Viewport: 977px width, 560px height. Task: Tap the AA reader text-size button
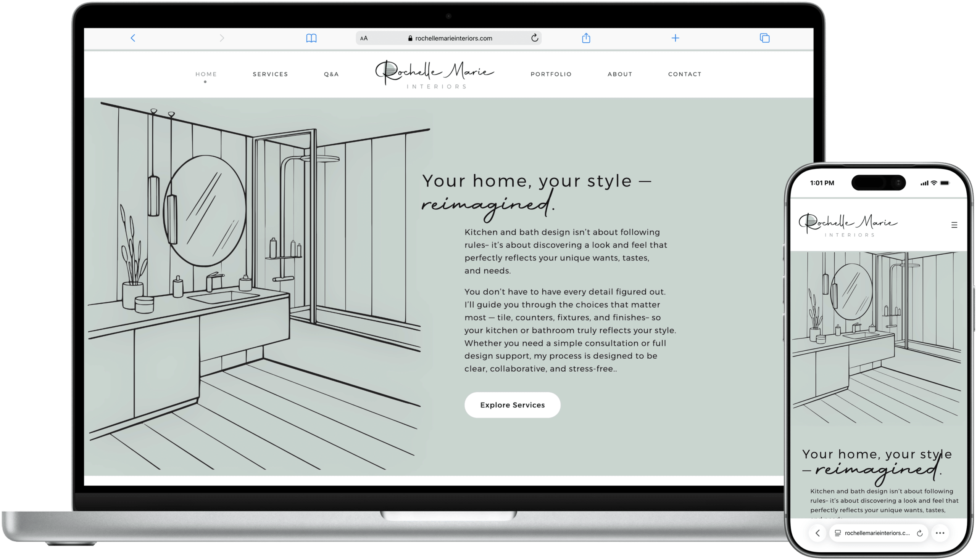[x=364, y=38]
